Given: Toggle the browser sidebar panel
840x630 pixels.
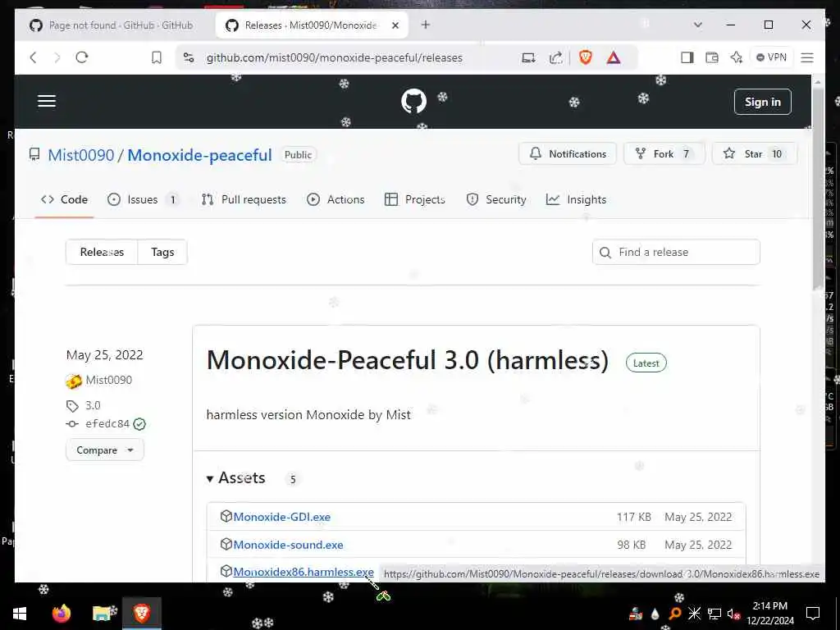Looking at the screenshot, I should pos(687,57).
